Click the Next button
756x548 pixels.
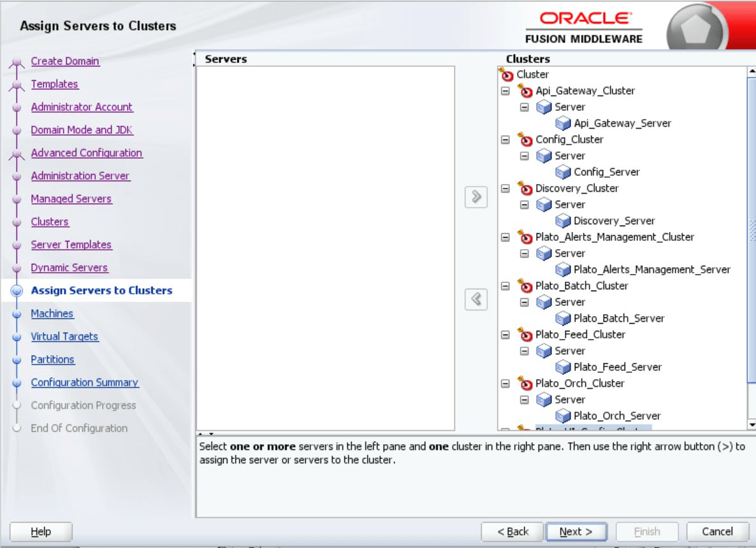576,531
